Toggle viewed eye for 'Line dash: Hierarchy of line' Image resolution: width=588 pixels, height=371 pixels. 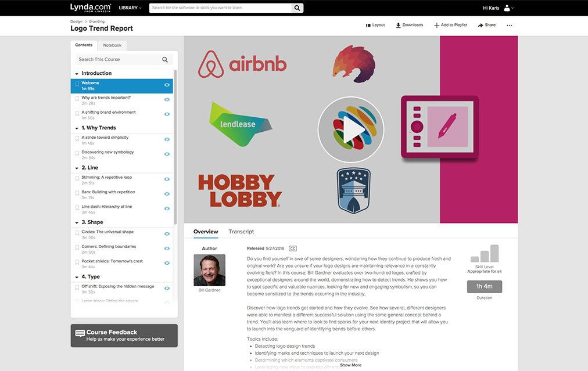pos(167,209)
